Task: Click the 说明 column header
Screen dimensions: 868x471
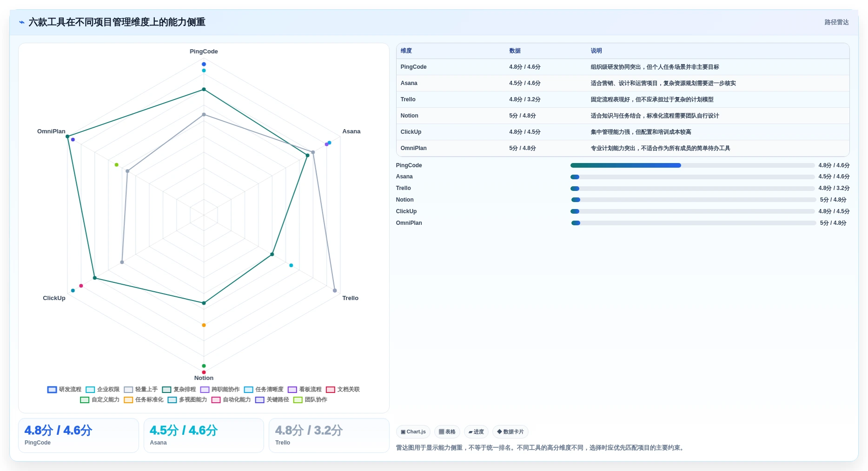Action: [x=596, y=51]
